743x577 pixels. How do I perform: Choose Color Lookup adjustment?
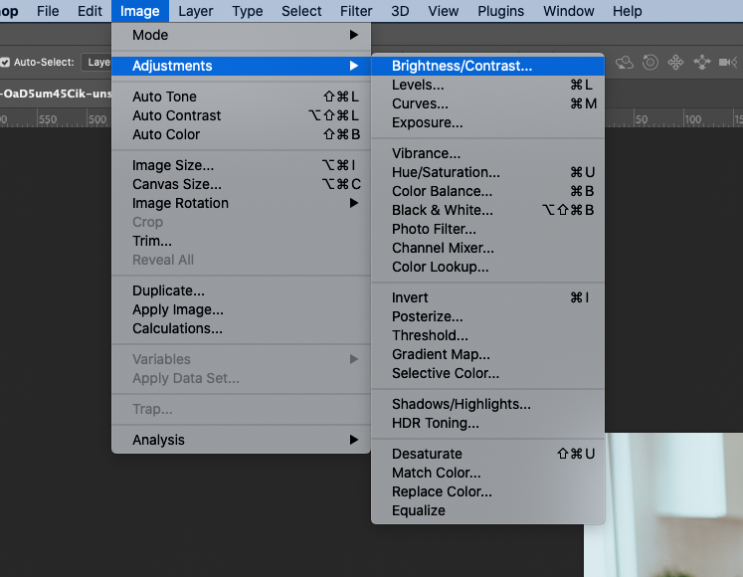488,267
